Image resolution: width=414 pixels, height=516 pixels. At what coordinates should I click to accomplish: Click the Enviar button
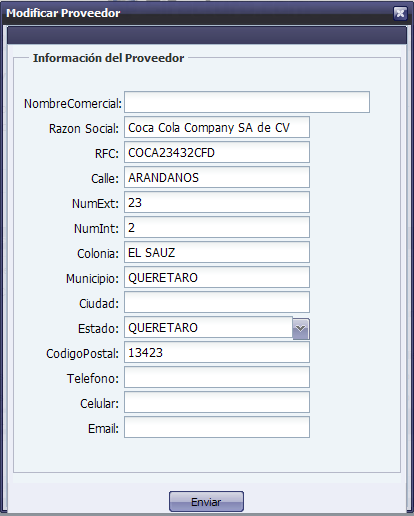tap(206, 501)
